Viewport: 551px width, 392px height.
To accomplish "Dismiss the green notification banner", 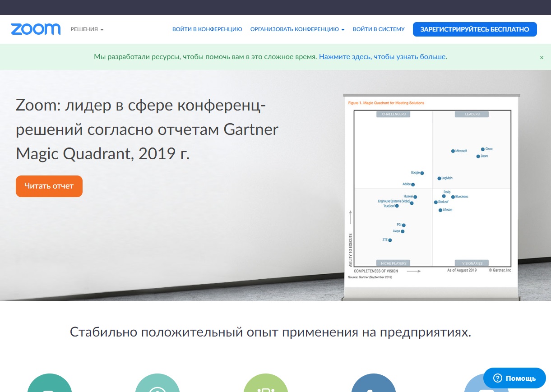I will (x=542, y=57).
